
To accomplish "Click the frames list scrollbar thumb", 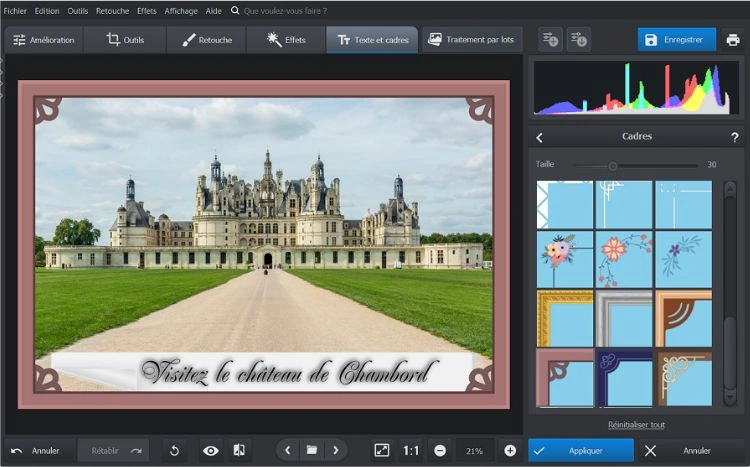I will 730,353.
